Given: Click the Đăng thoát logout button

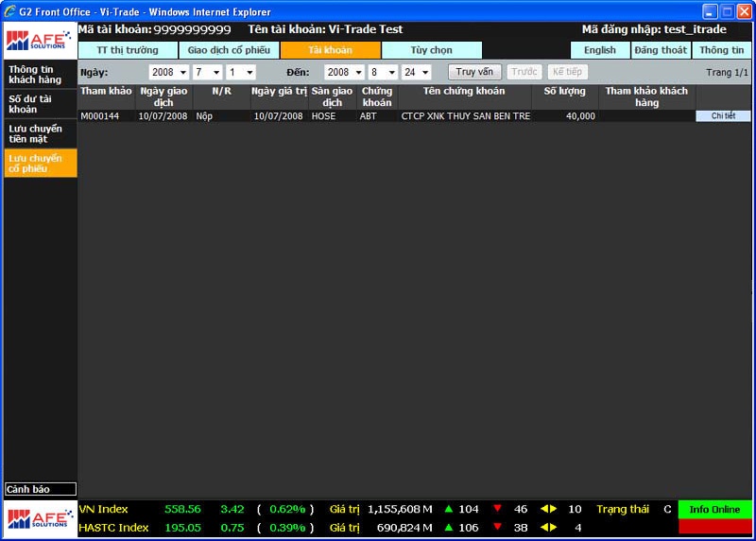Looking at the screenshot, I should 661,50.
